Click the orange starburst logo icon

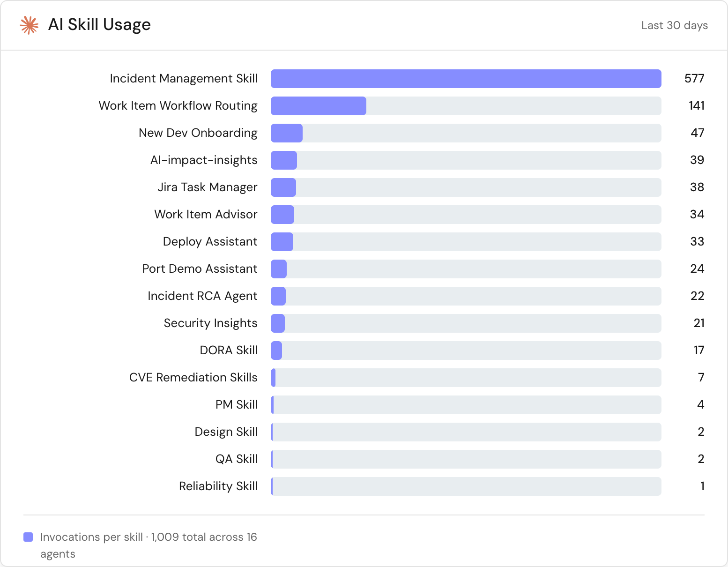click(29, 25)
